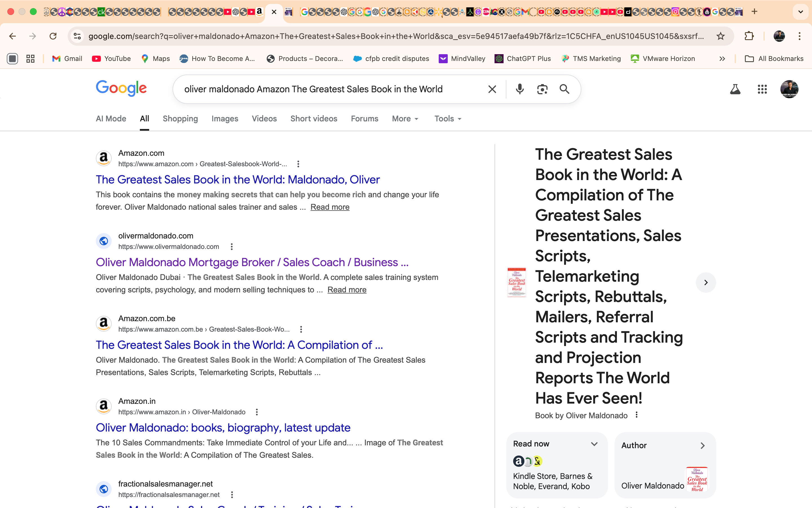Expand the More search filters dropdown
The width and height of the screenshot is (812, 508).
click(x=405, y=119)
